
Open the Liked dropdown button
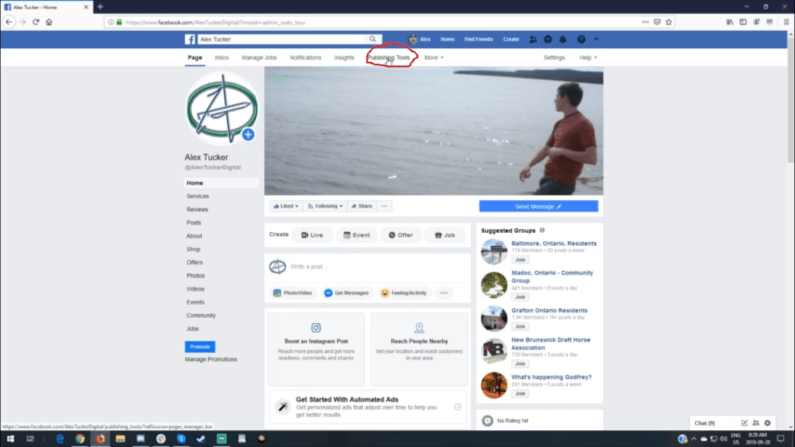pyautogui.click(x=286, y=206)
